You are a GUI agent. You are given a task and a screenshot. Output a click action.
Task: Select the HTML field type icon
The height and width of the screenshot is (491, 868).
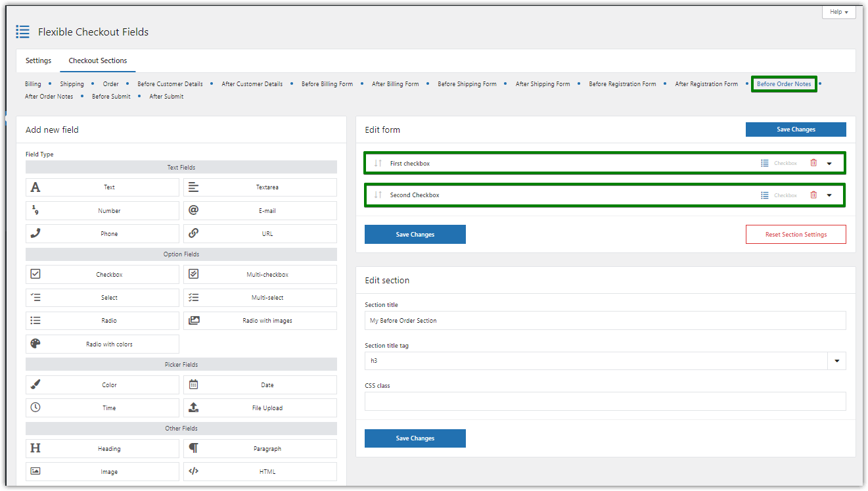pyautogui.click(x=194, y=471)
